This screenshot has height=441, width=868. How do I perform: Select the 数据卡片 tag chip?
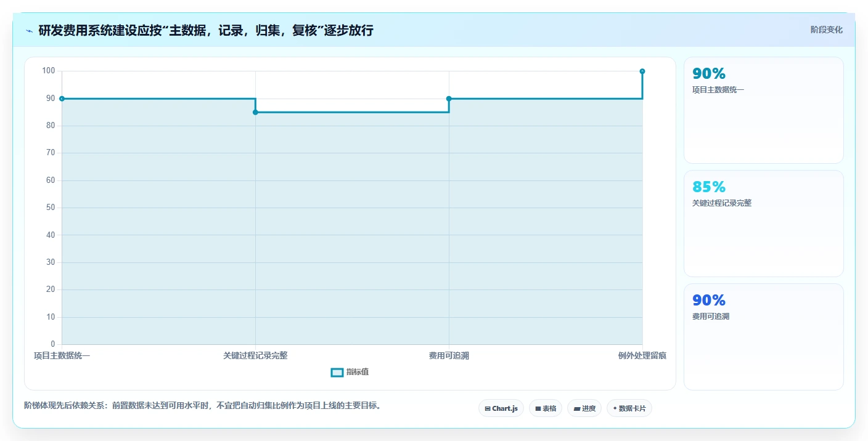coord(629,408)
